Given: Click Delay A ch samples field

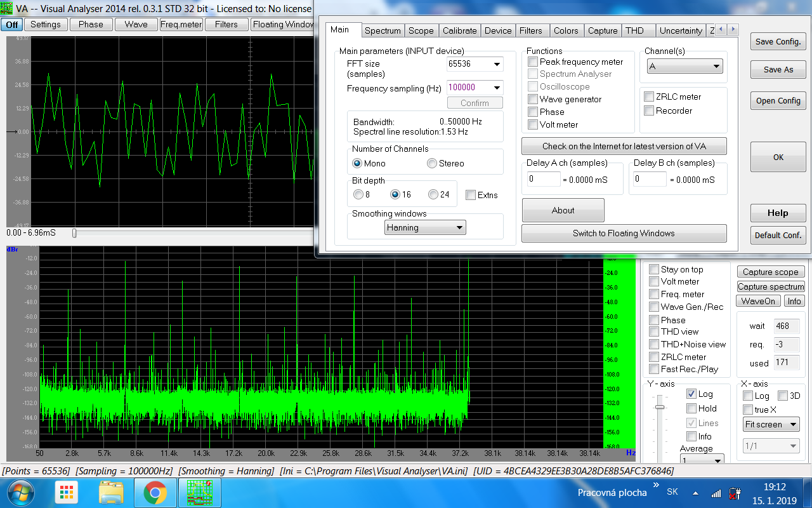Looking at the screenshot, I should point(543,180).
